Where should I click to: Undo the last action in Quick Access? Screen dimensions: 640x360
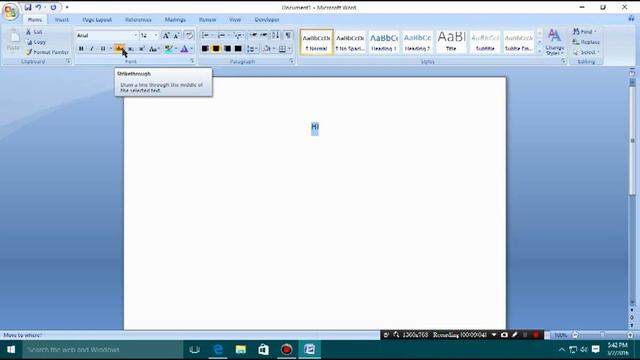pyautogui.click(x=38, y=7)
